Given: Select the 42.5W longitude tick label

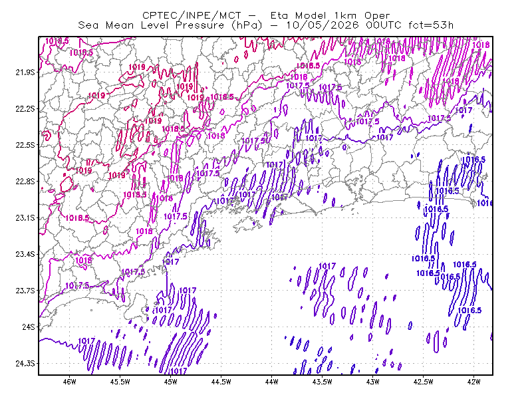Looking at the screenshot, I should pos(424,382).
